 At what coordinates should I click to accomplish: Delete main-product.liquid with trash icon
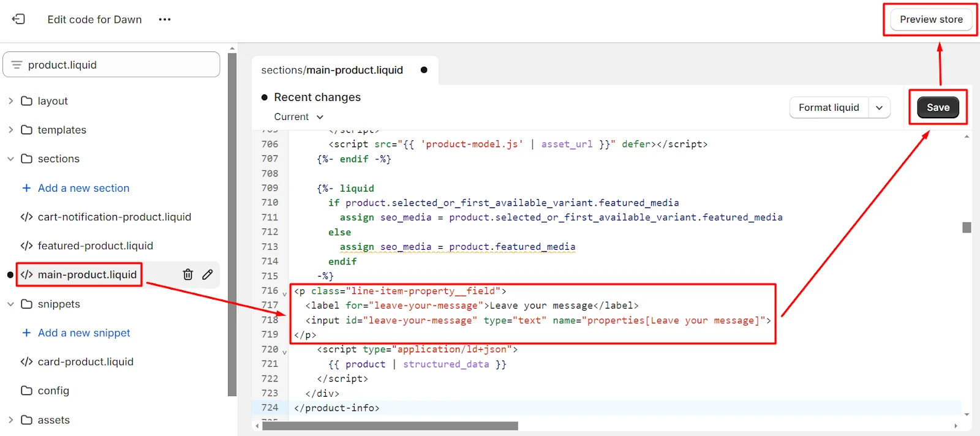(x=188, y=274)
